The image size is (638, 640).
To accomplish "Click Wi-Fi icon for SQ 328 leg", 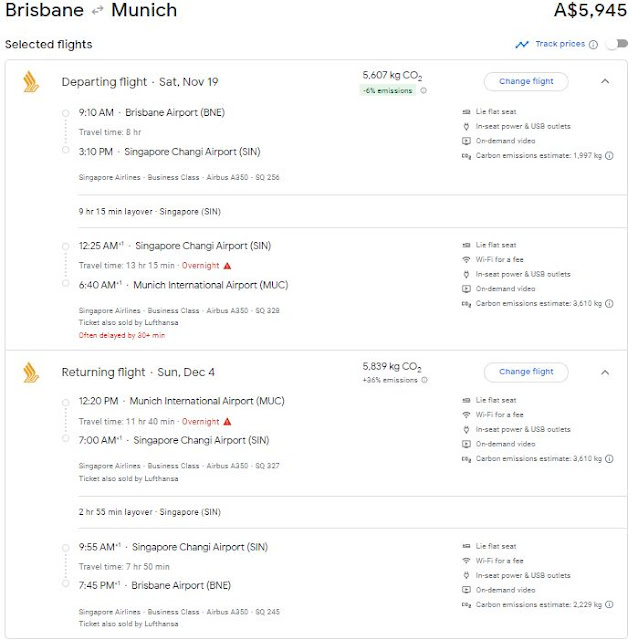I will pos(466,260).
